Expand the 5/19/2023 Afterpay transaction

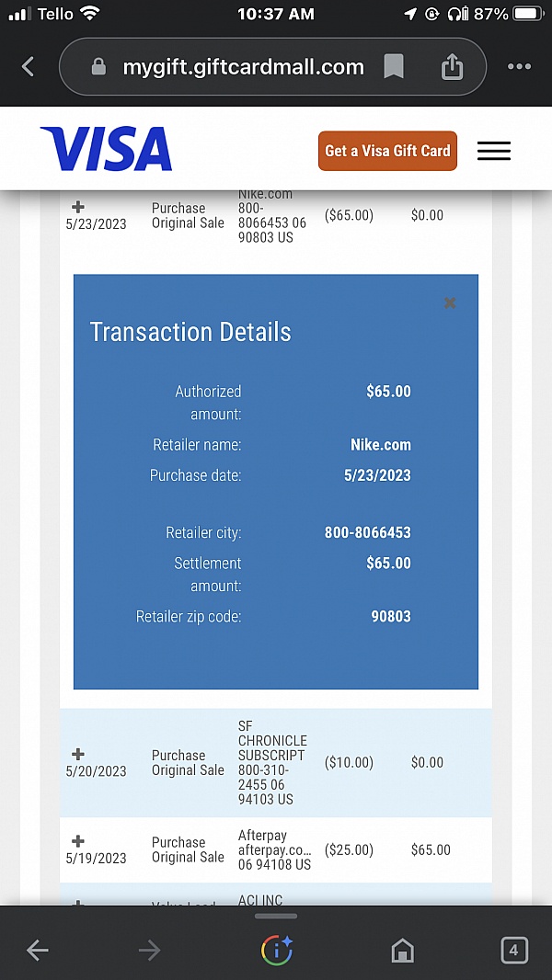pyautogui.click(x=78, y=841)
